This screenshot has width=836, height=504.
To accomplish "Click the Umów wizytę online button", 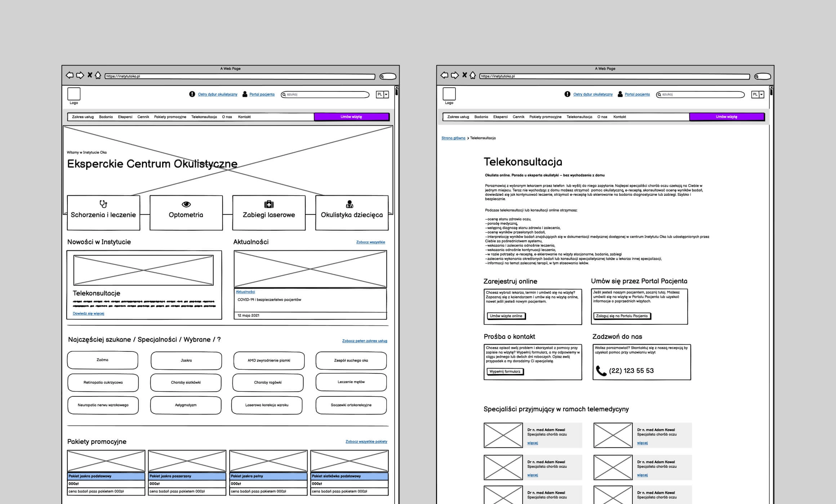I will [x=506, y=316].
